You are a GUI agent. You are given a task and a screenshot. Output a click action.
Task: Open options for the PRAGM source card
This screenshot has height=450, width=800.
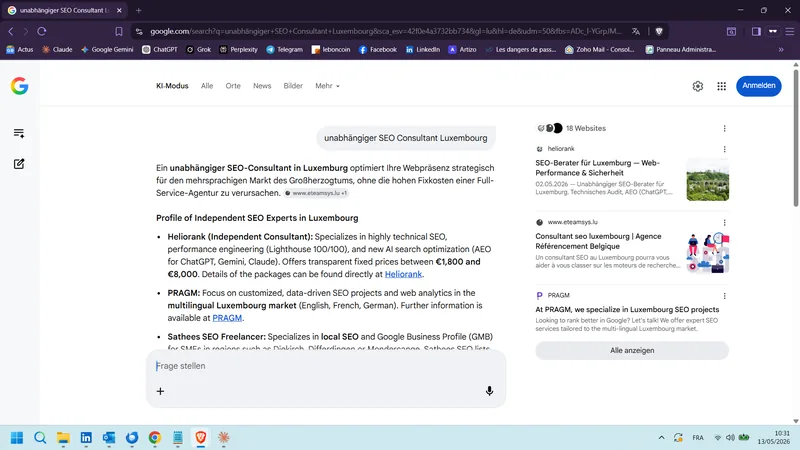pos(724,296)
